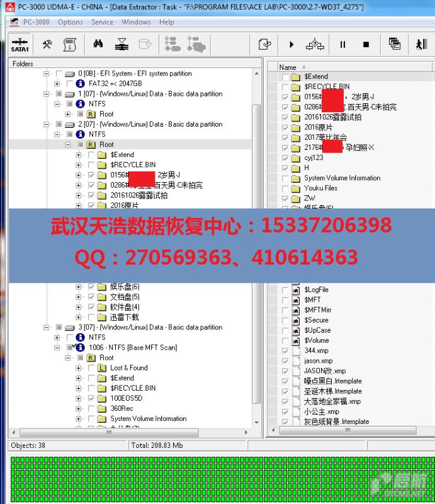Open the Service menu

pyautogui.click(x=102, y=22)
